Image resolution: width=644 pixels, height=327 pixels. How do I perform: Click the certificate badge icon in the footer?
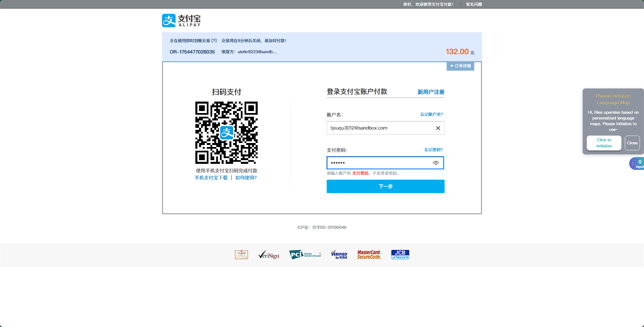241,255
